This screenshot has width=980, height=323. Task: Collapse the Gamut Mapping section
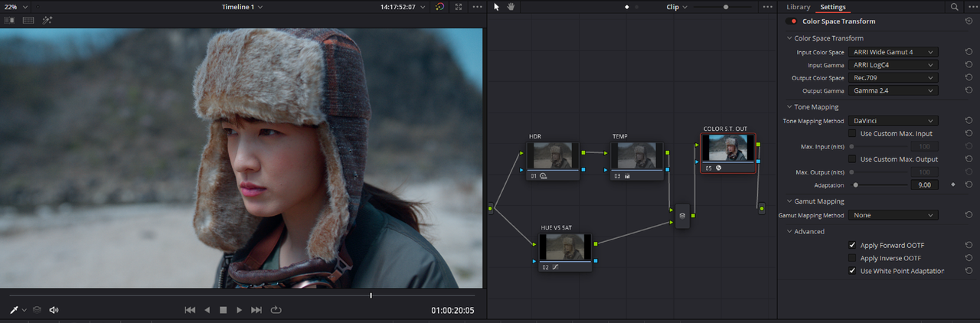(x=789, y=201)
